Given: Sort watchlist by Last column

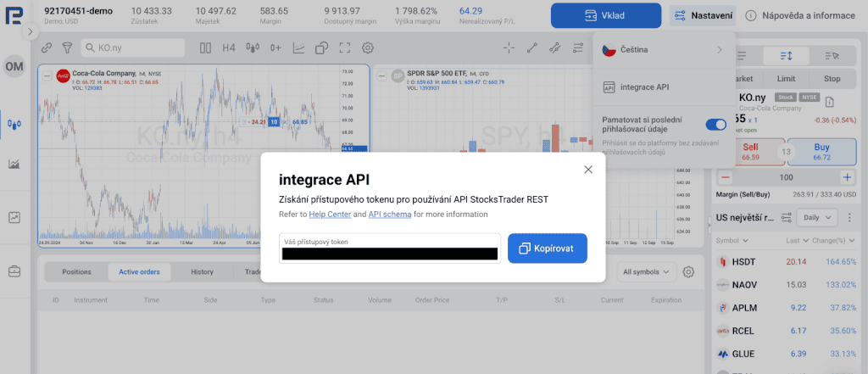Looking at the screenshot, I should (x=796, y=241).
